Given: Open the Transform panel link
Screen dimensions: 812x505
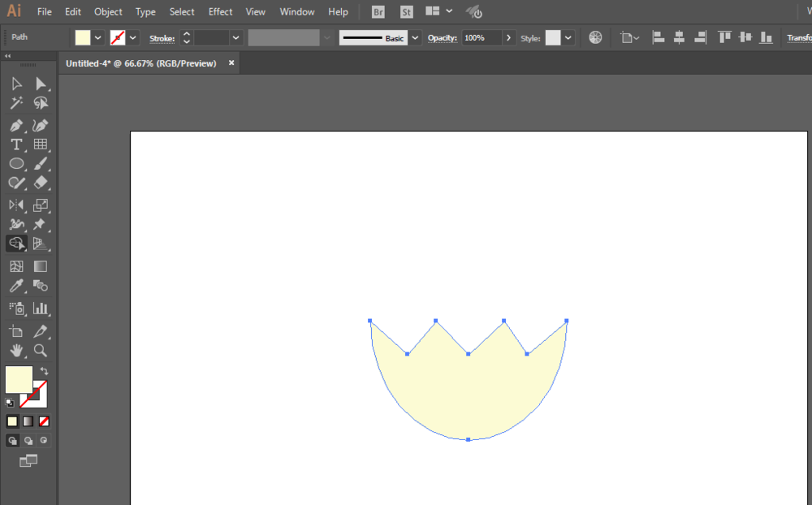Looking at the screenshot, I should (799, 38).
